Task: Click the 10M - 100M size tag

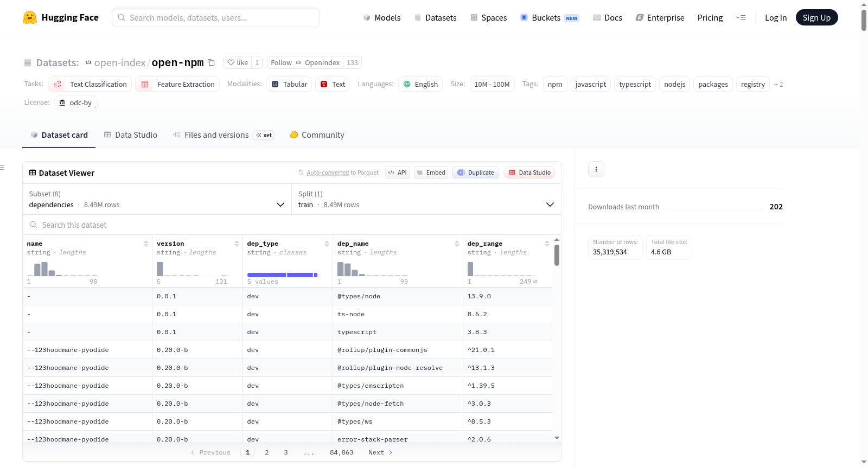Action: [492, 84]
